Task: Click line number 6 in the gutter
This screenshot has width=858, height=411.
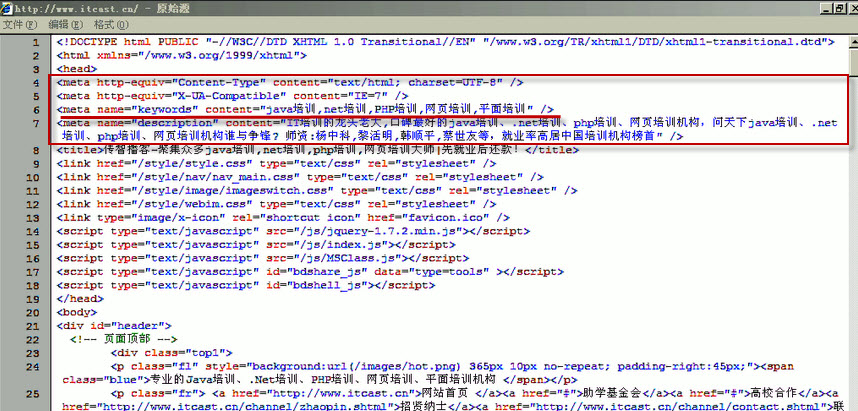Action: pyautogui.click(x=36, y=110)
